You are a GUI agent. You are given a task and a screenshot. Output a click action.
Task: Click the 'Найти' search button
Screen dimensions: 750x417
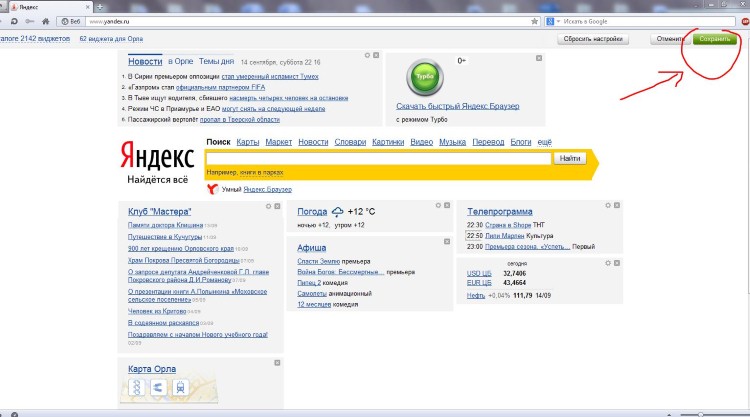pyautogui.click(x=570, y=158)
